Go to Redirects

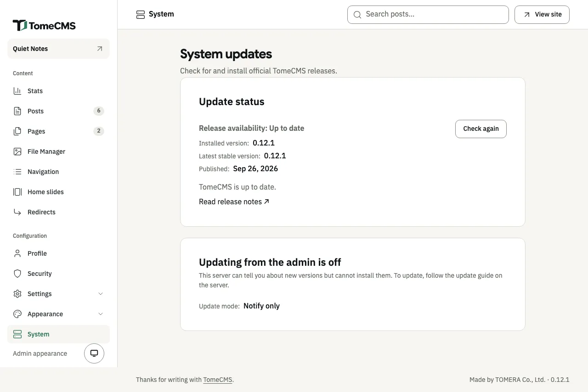58,212
